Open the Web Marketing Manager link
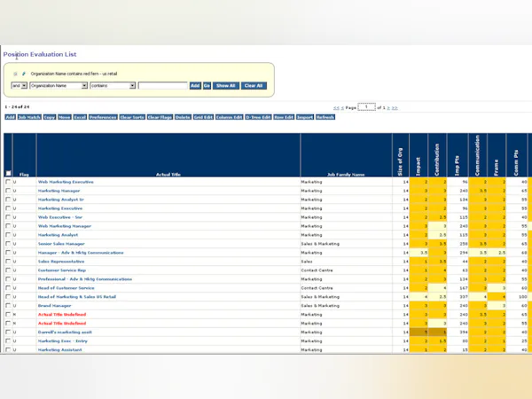This screenshot has width=532, height=399. [65, 226]
